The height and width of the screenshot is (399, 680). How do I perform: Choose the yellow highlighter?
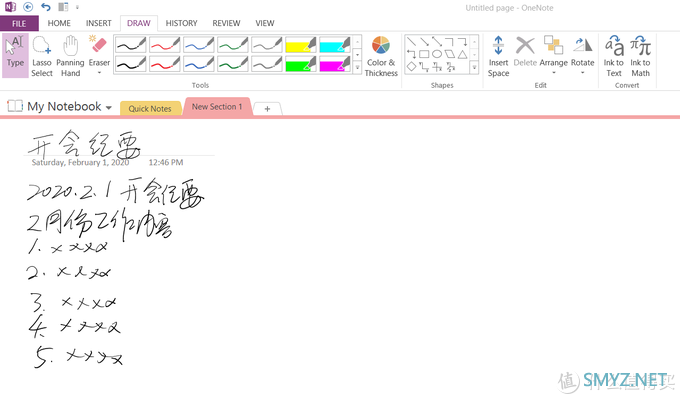(301, 45)
